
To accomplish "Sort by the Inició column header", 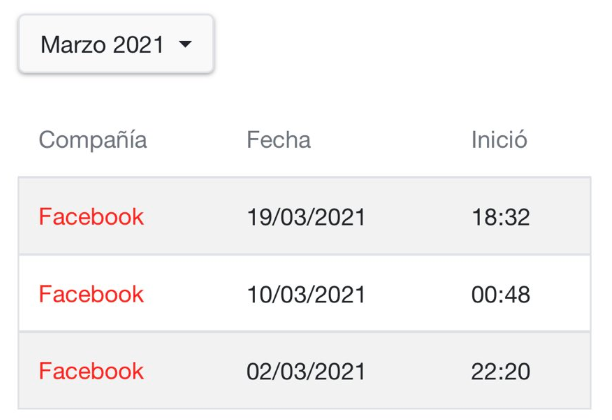I will click(499, 140).
